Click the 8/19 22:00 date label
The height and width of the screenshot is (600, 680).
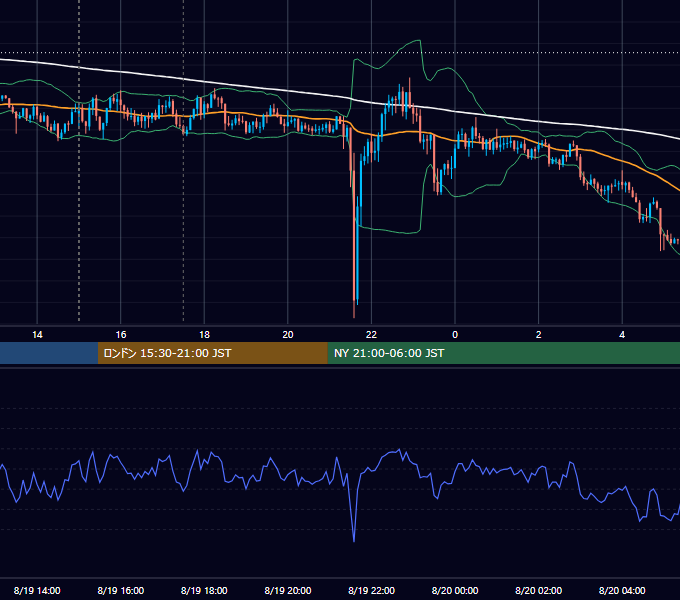(371, 590)
